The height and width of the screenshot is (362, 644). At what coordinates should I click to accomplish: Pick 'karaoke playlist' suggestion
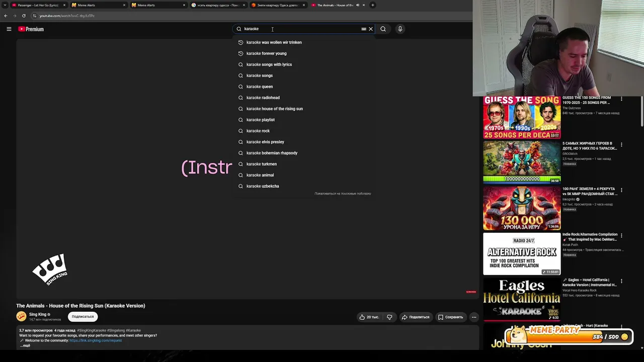[304, 120]
